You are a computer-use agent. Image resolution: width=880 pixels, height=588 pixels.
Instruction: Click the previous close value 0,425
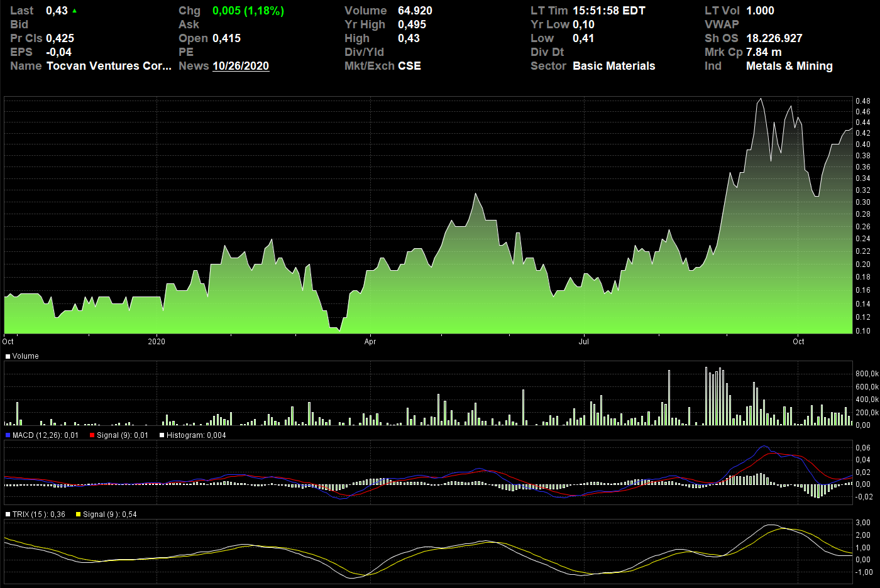60,38
